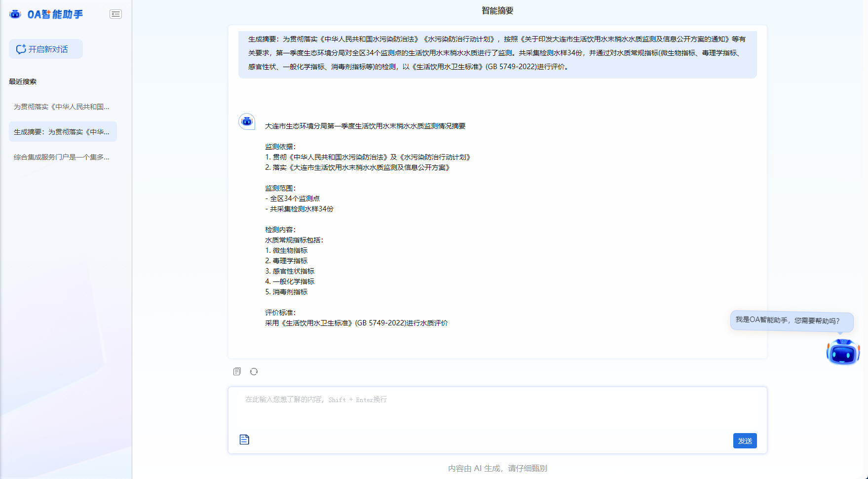This screenshot has height=479, width=868.
Task: Click the list item 5. 消毒剂指标
Action: pos(286,292)
